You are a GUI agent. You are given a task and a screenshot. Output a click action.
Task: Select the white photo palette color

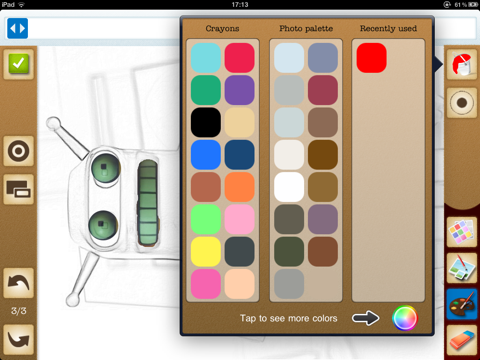(x=289, y=187)
